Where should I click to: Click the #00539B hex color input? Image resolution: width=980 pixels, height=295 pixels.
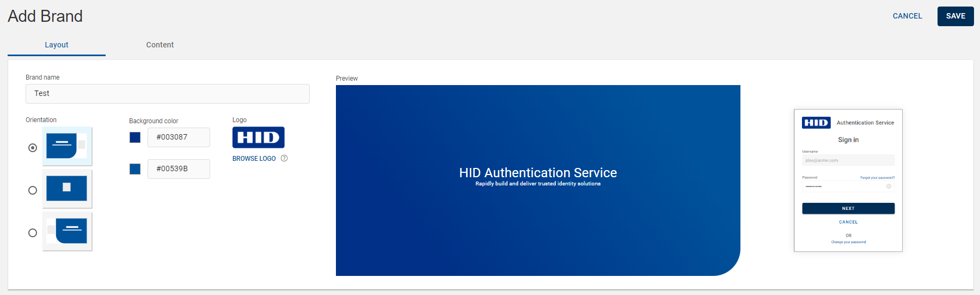coord(179,169)
